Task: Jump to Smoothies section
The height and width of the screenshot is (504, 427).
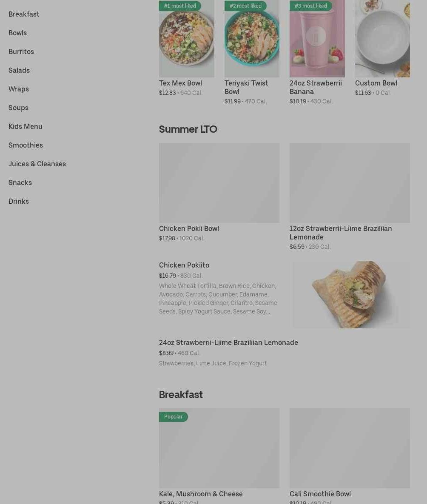Action: click(x=26, y=145)
